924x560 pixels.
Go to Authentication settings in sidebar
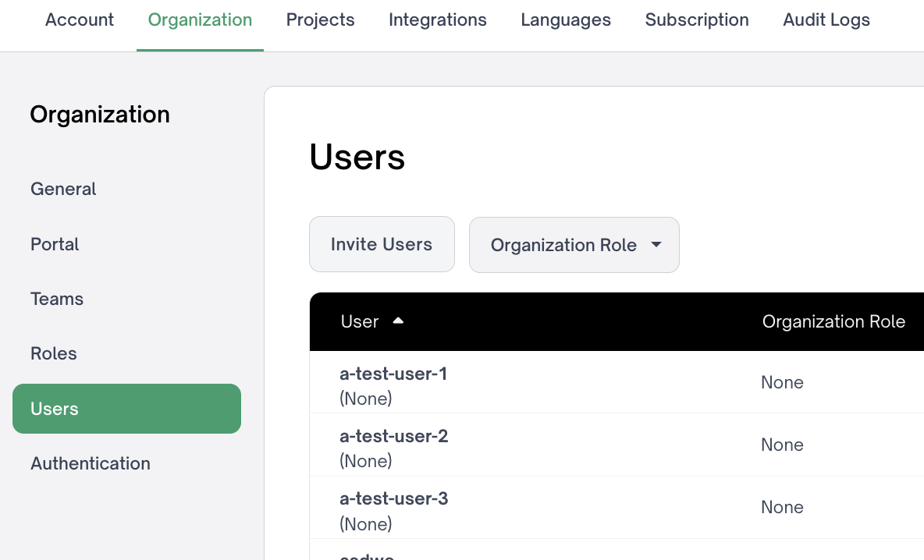click(x=91, y=463)
